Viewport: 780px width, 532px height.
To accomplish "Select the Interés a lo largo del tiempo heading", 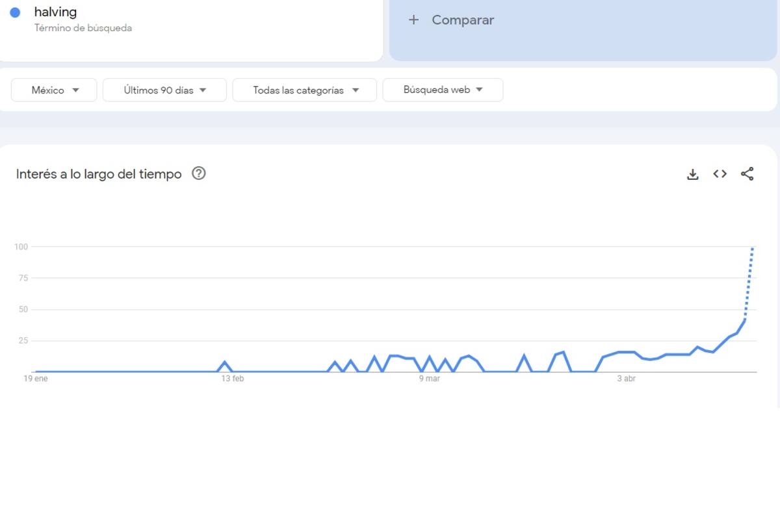I will coord(99,174).
